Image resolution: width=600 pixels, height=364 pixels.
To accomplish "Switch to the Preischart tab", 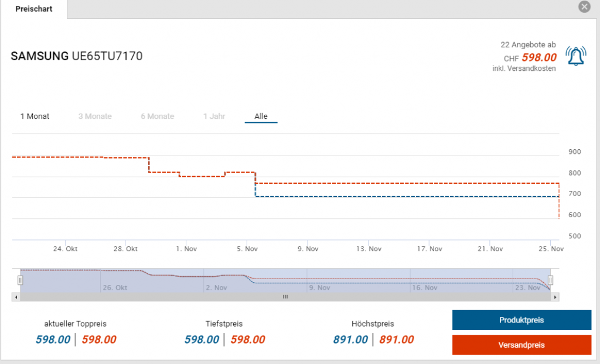I will (x=33, y=9).
